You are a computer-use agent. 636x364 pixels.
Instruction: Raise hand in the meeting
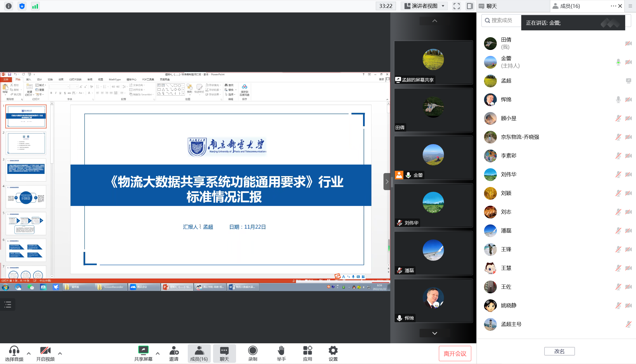tap(281, 354)
